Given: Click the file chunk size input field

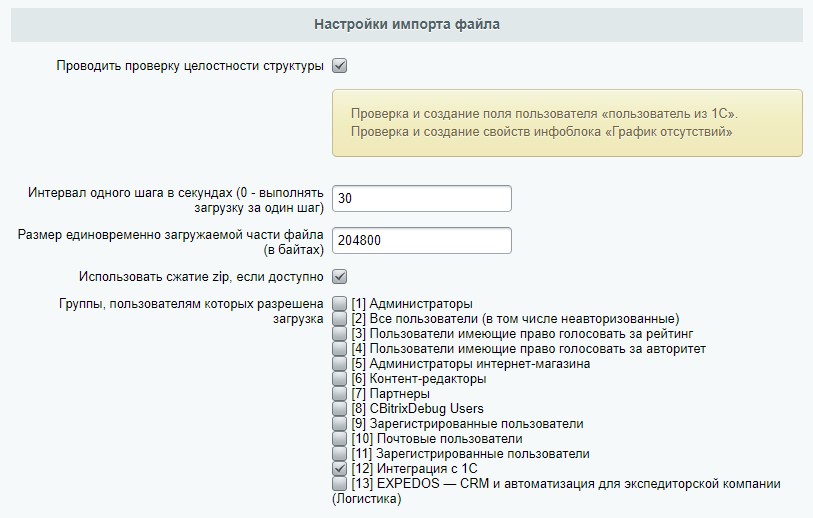Looking at the screenshot, I should click(x=421, y=241).
